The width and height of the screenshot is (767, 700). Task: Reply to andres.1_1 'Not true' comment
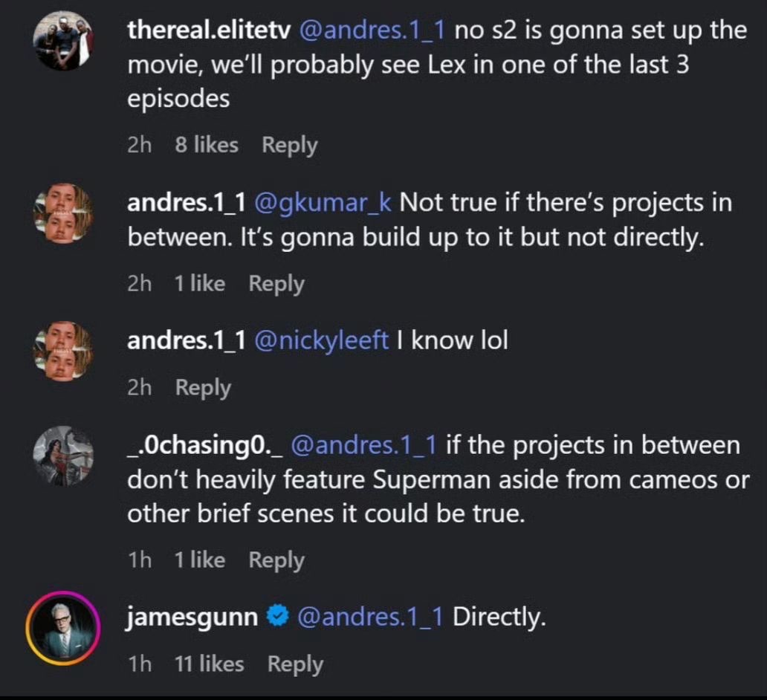(x=276, y=284)
